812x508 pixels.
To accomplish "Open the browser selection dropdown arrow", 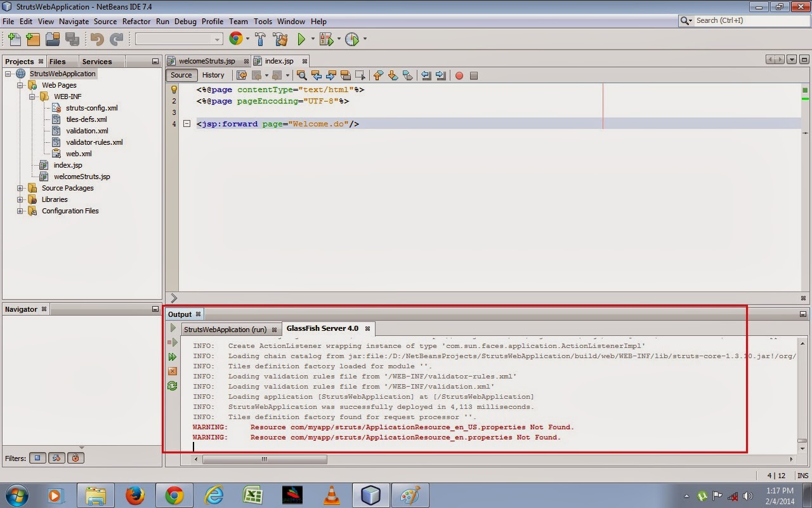I will (247, 39).
